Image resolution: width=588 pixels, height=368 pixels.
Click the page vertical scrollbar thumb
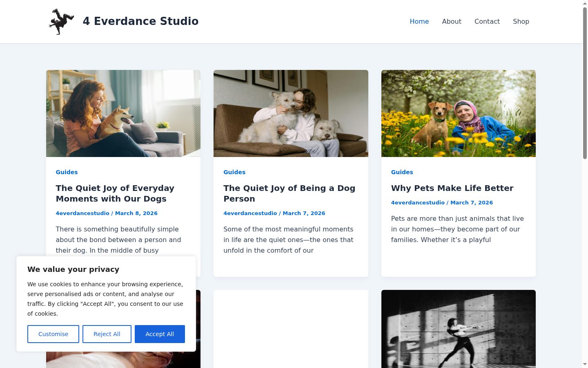[585, 83]
